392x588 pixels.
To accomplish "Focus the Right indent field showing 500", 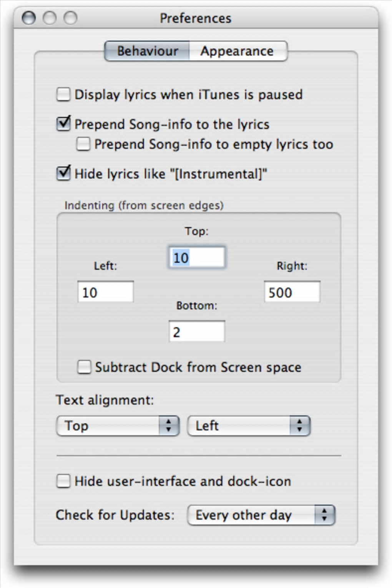I will pos(292,292).
